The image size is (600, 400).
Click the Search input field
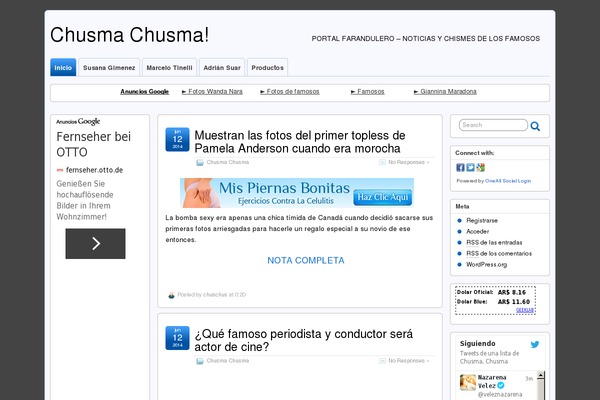(x=493, y=125)
